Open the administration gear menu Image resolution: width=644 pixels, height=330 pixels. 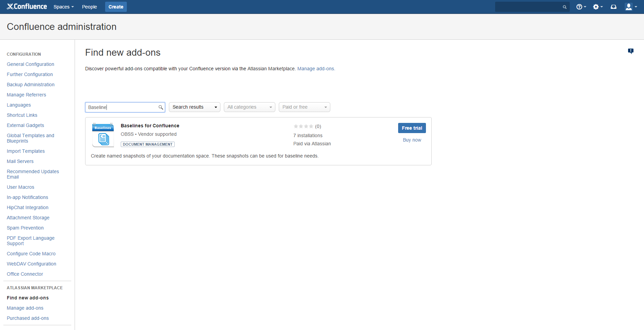(x=597, y=7)
